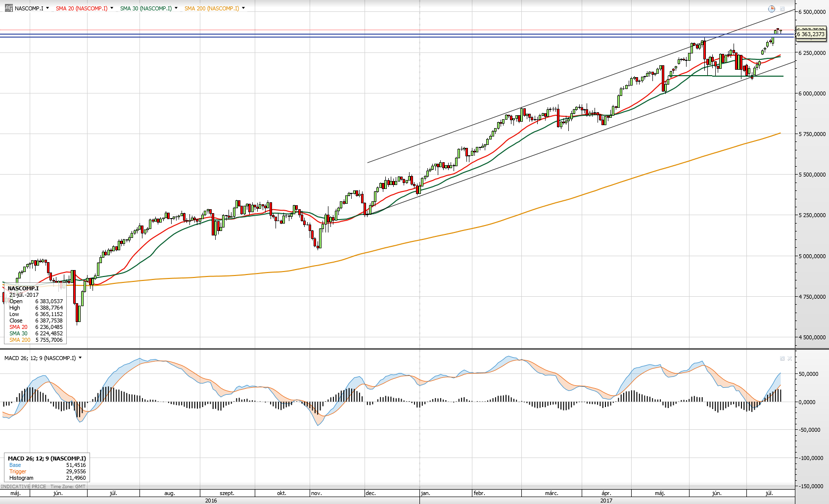Click the 'szept.' month label on time axis
The height and width of the screenshot is (504, 829).
point(227,493)
